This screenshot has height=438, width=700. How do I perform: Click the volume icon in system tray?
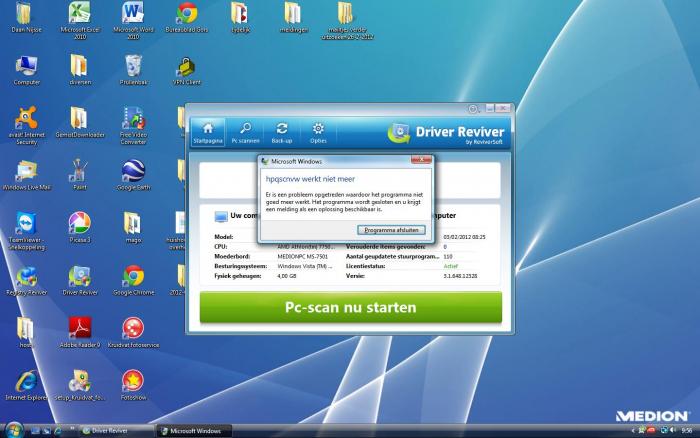pos(673,430)
